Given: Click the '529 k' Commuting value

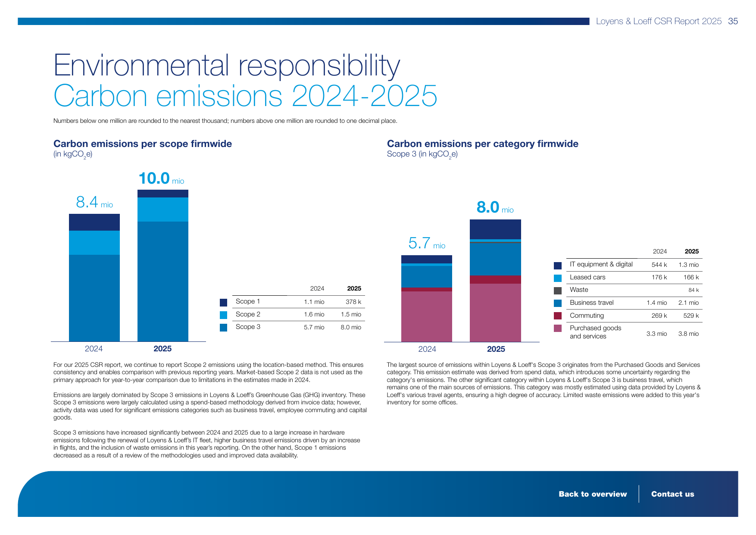Looking at the screenshot, I should pyautogui.click(x=691, y=316).
